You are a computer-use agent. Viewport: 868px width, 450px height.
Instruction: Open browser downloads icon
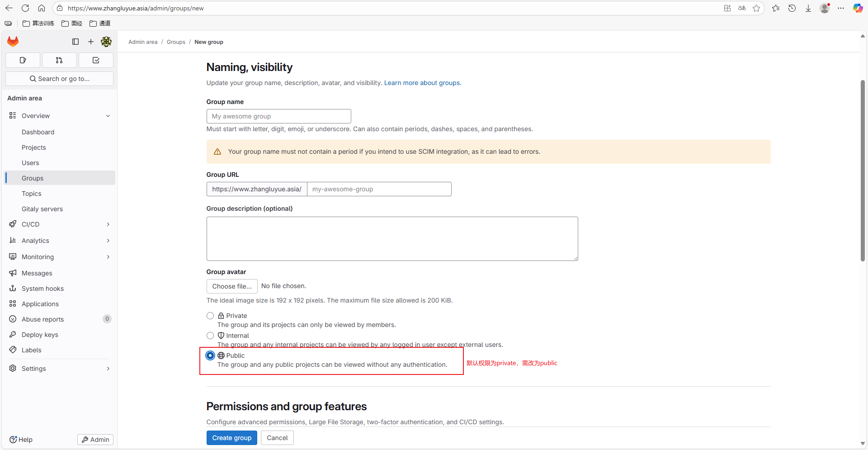pyautogui.click(x=808, y=8)
